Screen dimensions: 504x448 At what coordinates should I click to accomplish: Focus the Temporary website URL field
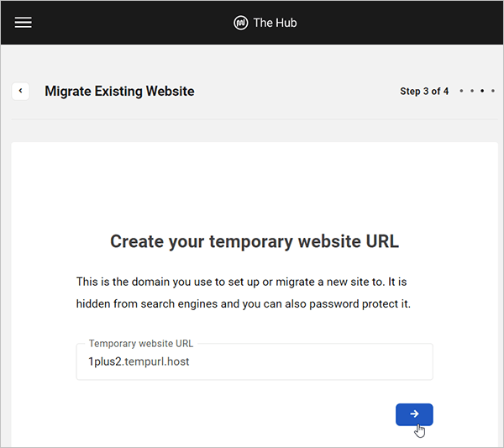pyautogui.click(x=255, y=361)
